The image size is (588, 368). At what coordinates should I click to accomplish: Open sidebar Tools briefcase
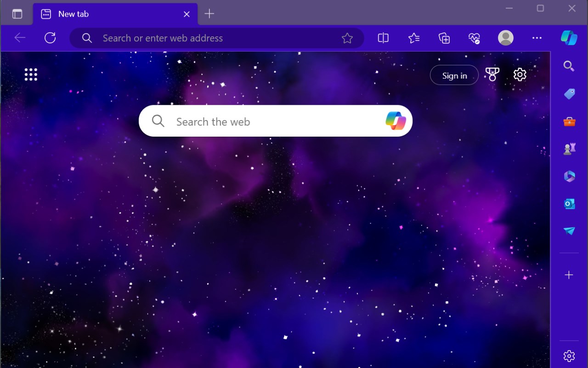(x=569, y=121)
